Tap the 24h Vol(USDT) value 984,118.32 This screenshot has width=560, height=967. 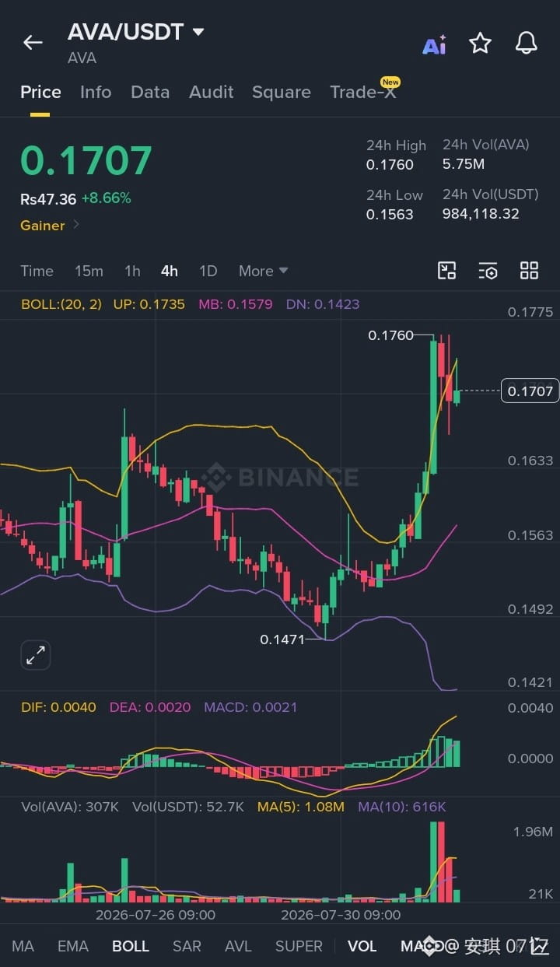(x=481, y=214)
